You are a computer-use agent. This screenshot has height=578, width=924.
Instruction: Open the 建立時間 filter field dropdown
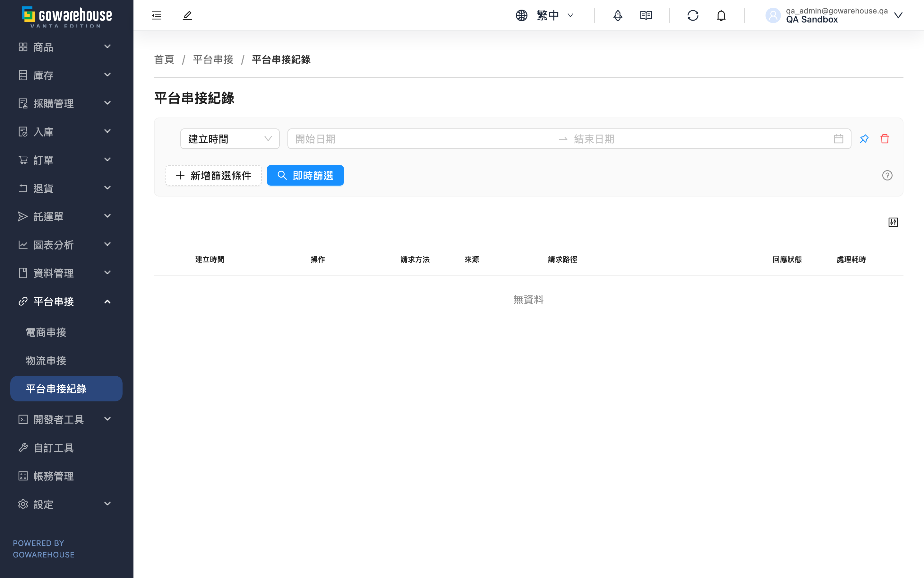click(230, 139)
